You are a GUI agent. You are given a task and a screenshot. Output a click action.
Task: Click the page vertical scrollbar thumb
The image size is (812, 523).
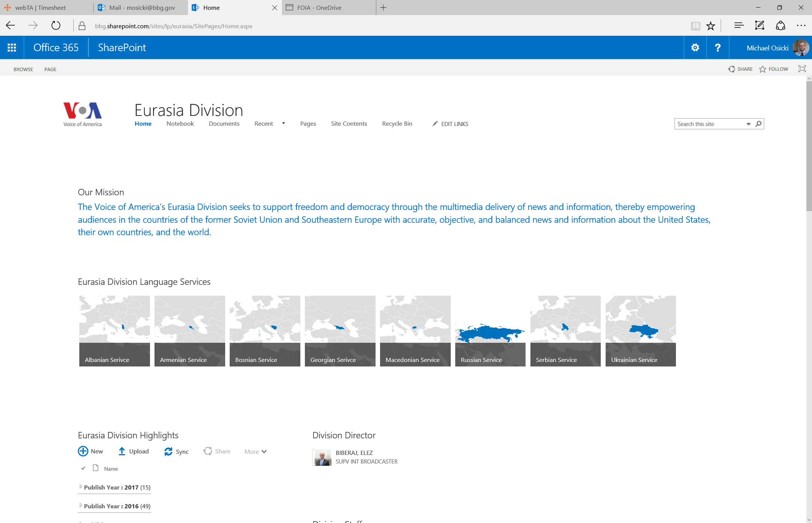click(809, 146)
